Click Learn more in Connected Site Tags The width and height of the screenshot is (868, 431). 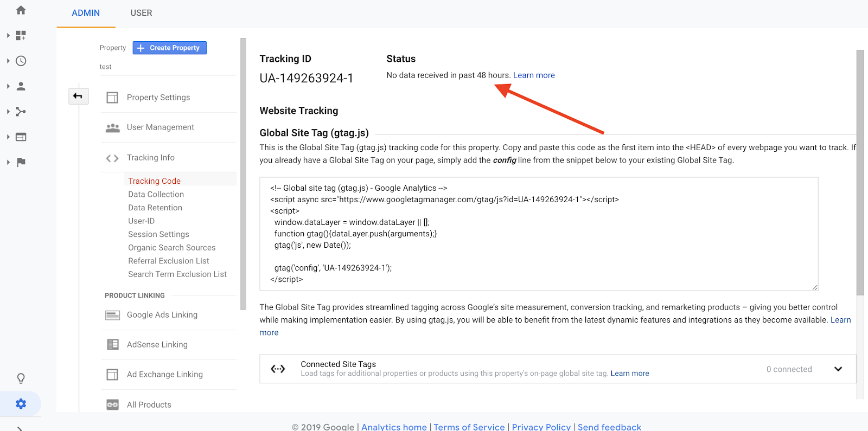click(630, 374)
